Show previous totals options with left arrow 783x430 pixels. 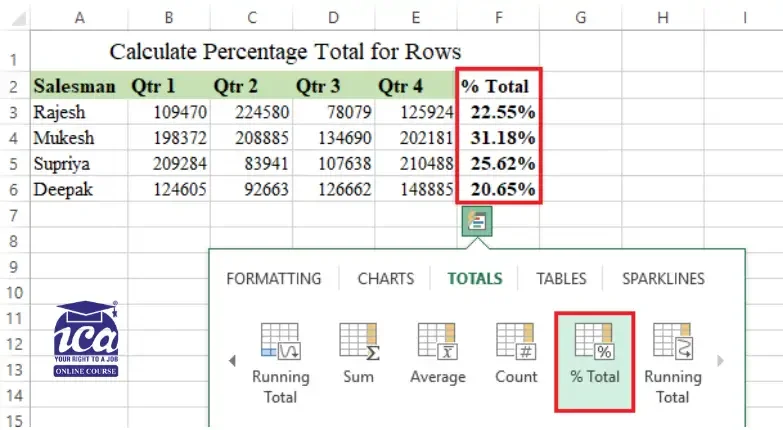(232, 361)
